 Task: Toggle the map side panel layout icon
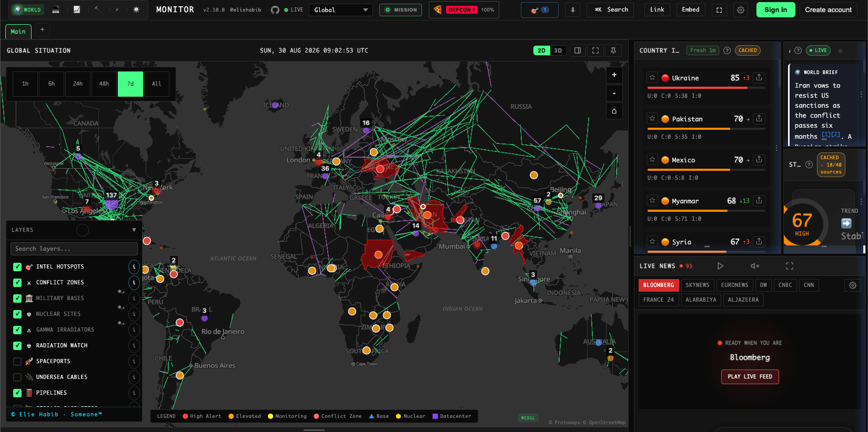tap(578, 50)
